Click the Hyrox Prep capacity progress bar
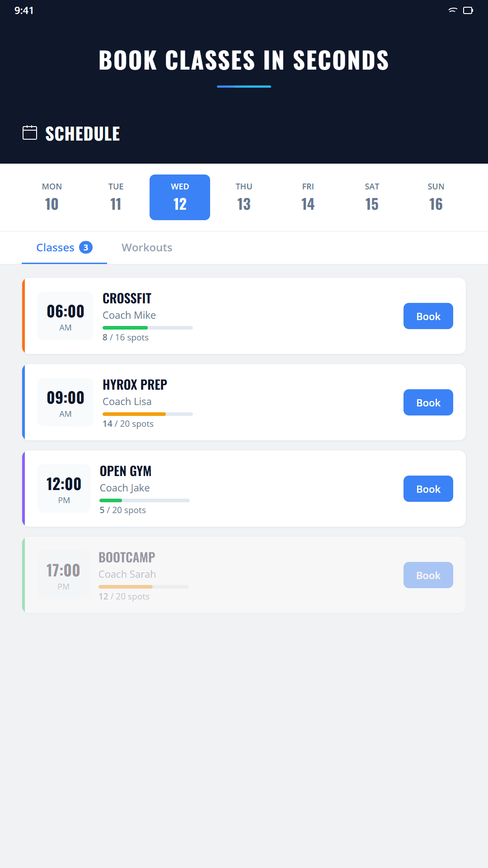Screen dimensions: 488x868 pos(147,414)
